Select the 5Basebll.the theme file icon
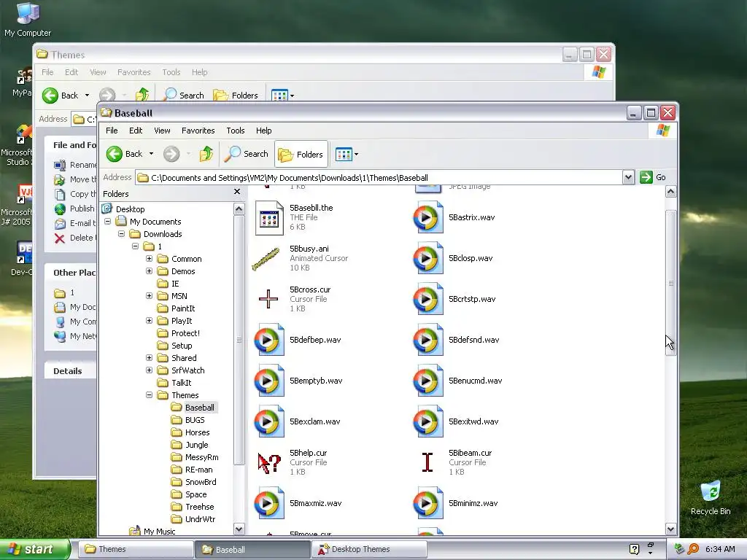 click(268, 217)
